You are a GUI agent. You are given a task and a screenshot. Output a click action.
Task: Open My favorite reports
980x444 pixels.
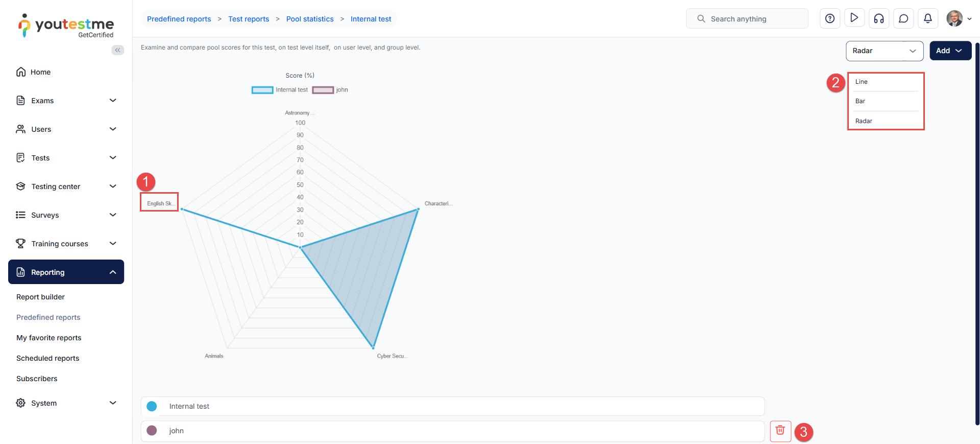(x=48, y=338)
